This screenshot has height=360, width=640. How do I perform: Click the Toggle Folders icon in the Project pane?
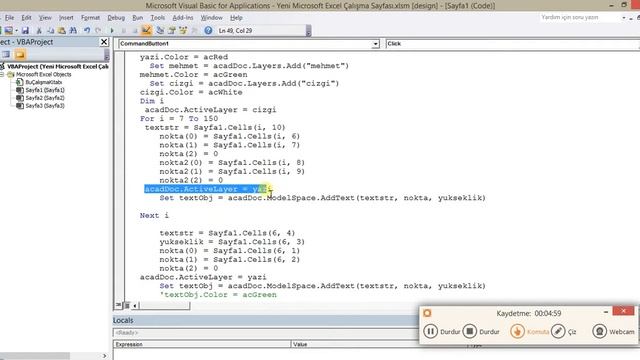(20, 54)
